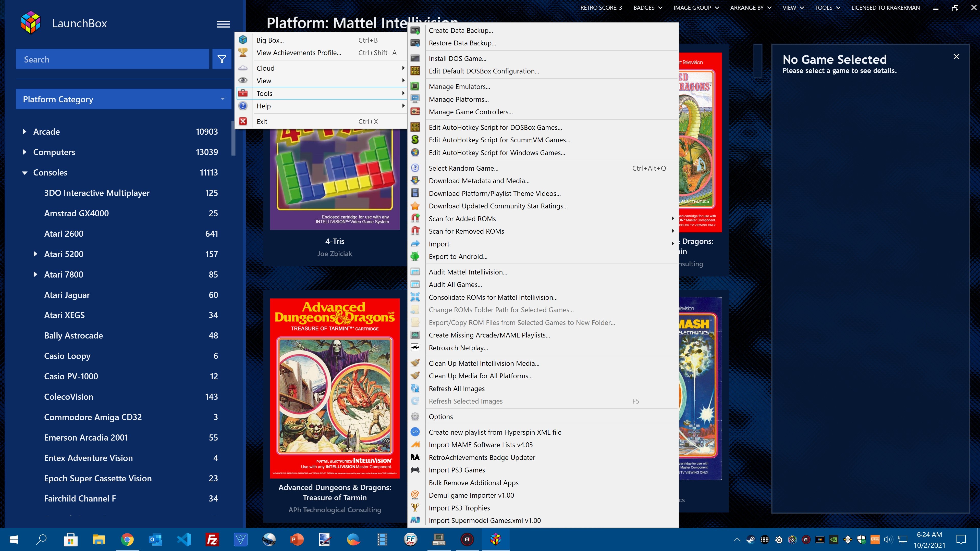Open the Tools dropdown in top bar
The width and height of the screenshot is (980, 551).
[827, 8]
